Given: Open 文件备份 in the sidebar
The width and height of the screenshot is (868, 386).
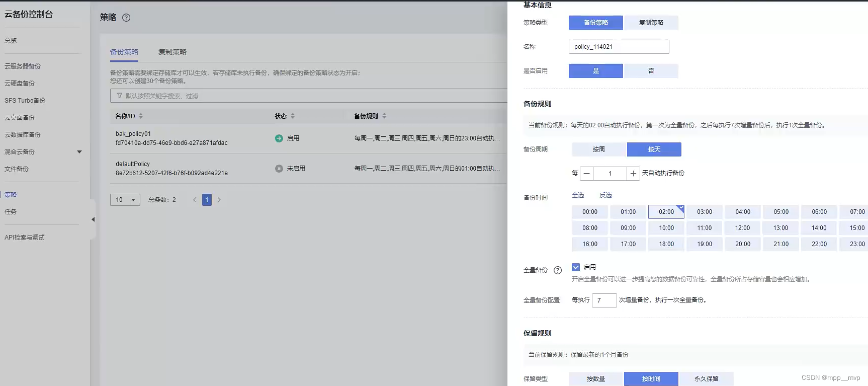Looking at the screenshot, I should tap(17, 169).
